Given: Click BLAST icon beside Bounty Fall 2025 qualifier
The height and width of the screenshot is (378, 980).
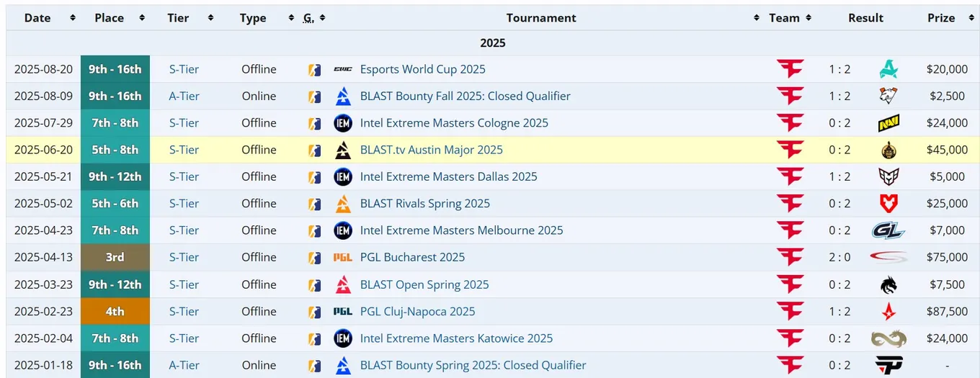Looking at the screenshot, I should [x=343, y=96].
